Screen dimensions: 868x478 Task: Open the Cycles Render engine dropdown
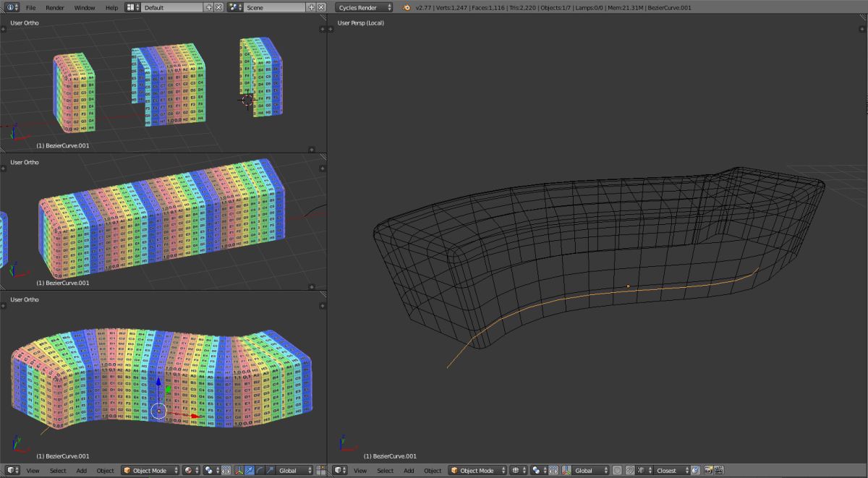click(365, 7)
